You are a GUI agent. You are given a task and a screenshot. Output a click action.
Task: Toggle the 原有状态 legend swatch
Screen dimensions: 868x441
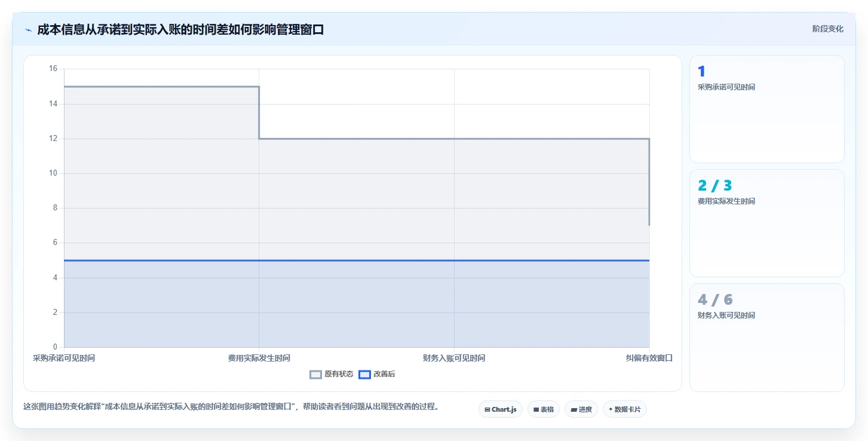pyautogui.click(x=315, y=375)
